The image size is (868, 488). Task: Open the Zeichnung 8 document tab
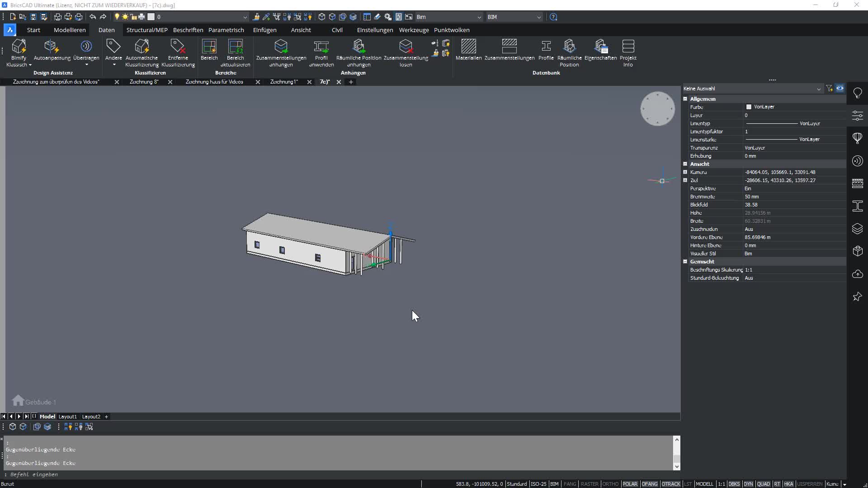point(144,82)
